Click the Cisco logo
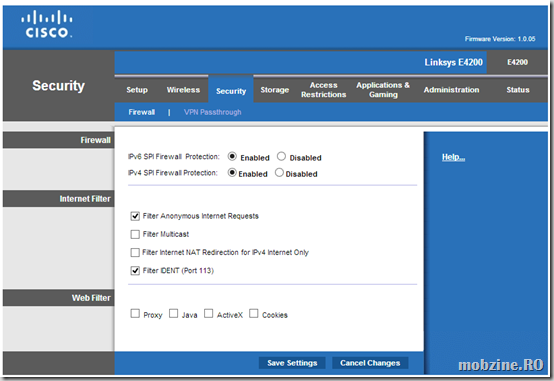Image resolution: width=554 pixels, height=381 pixels. (47, 24)
